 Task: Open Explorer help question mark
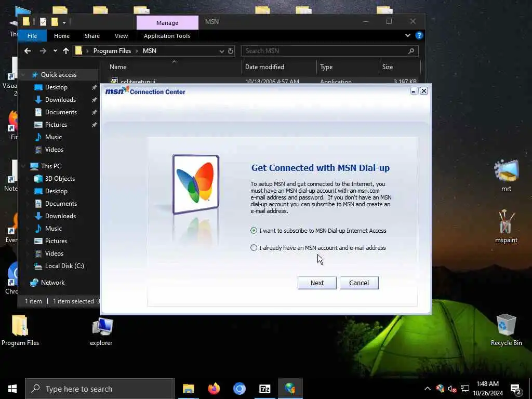(x=419, y=35)
